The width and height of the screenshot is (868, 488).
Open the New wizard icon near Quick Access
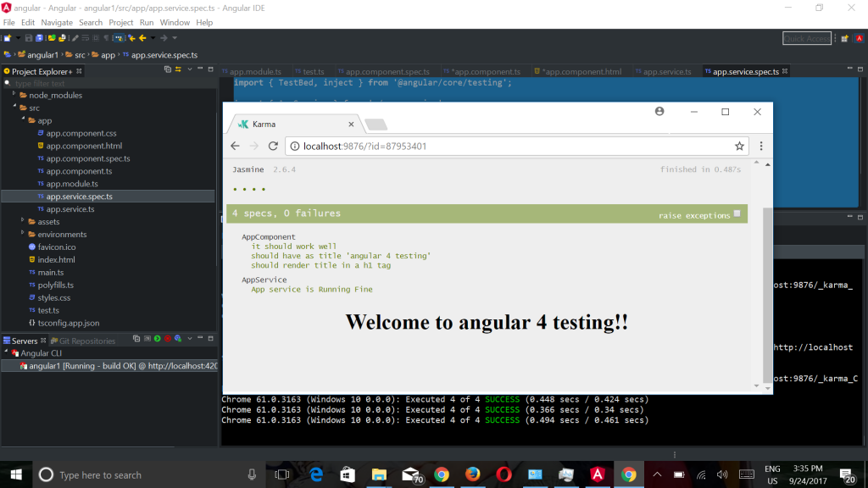coord(845,38)
